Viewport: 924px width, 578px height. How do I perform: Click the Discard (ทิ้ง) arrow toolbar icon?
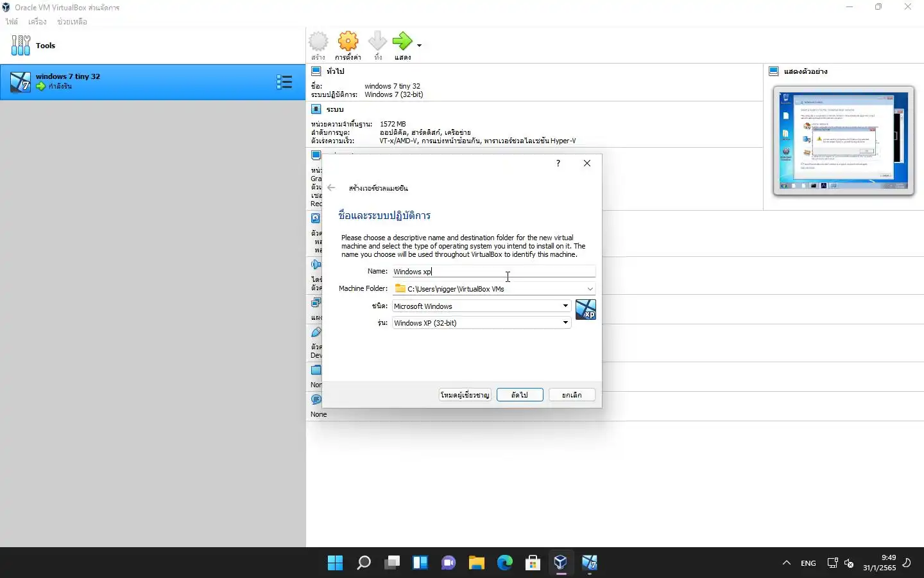(x=377, y=42)
